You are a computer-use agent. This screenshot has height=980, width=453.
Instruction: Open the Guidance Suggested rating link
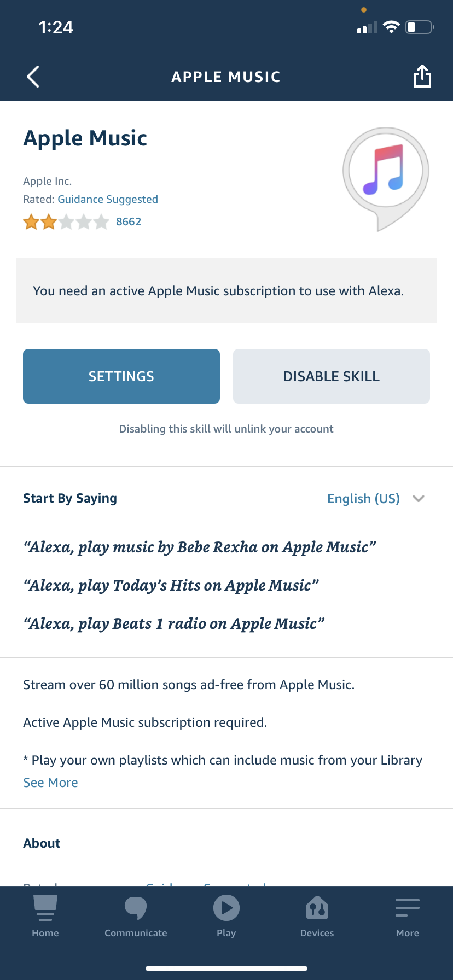coord(107,199)
